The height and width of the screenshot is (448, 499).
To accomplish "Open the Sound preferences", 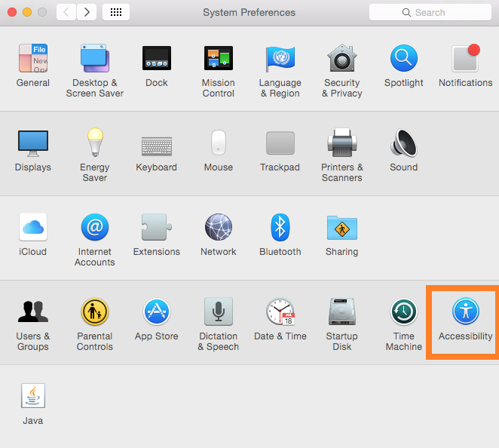I will [403, 143].
